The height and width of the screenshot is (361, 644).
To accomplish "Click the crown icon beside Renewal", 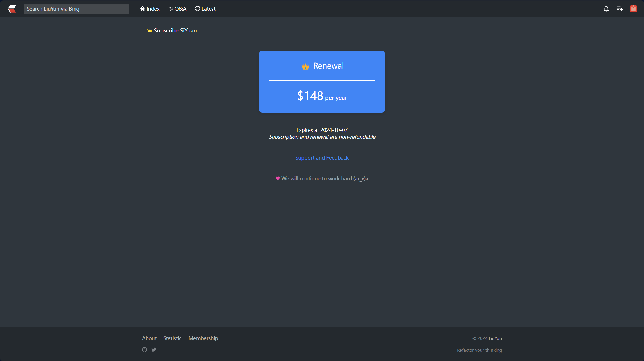I will [x=305, y=66].
